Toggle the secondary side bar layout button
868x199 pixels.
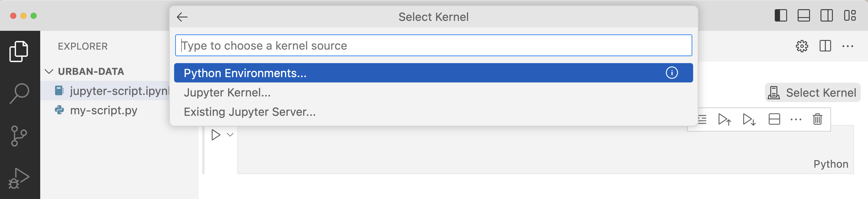pyautogui.click(x=827, y=16)
